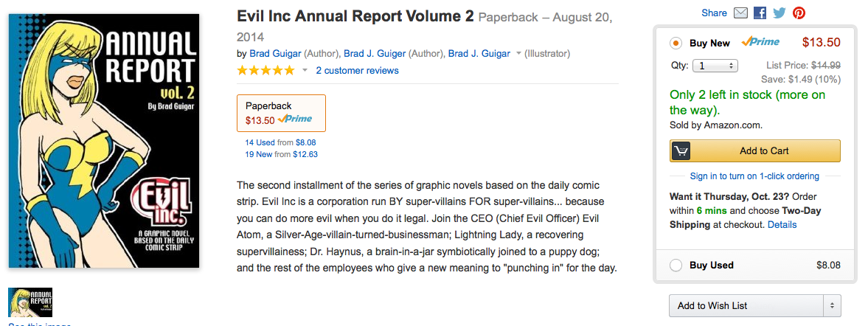Share this book on Facebook
The width and height of the screenshot is (868, 326).
click(760, 13)
